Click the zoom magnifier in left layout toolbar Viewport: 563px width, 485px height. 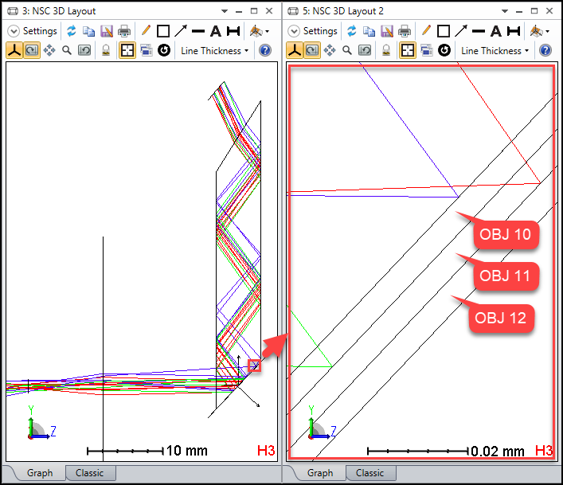click(67, 50)
